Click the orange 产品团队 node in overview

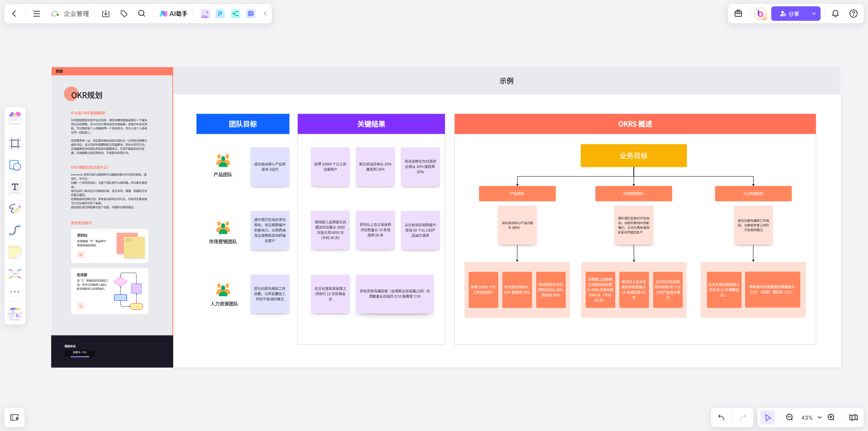click(517, 194)
